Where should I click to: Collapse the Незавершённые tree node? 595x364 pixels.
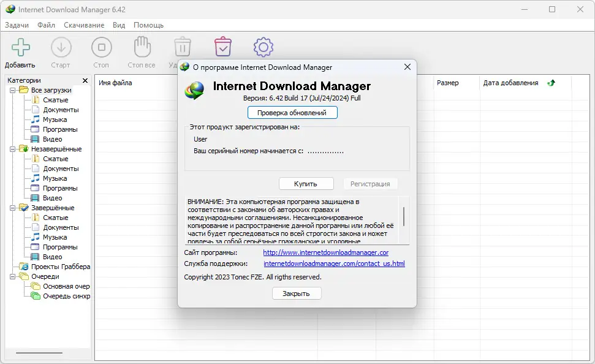12,149
